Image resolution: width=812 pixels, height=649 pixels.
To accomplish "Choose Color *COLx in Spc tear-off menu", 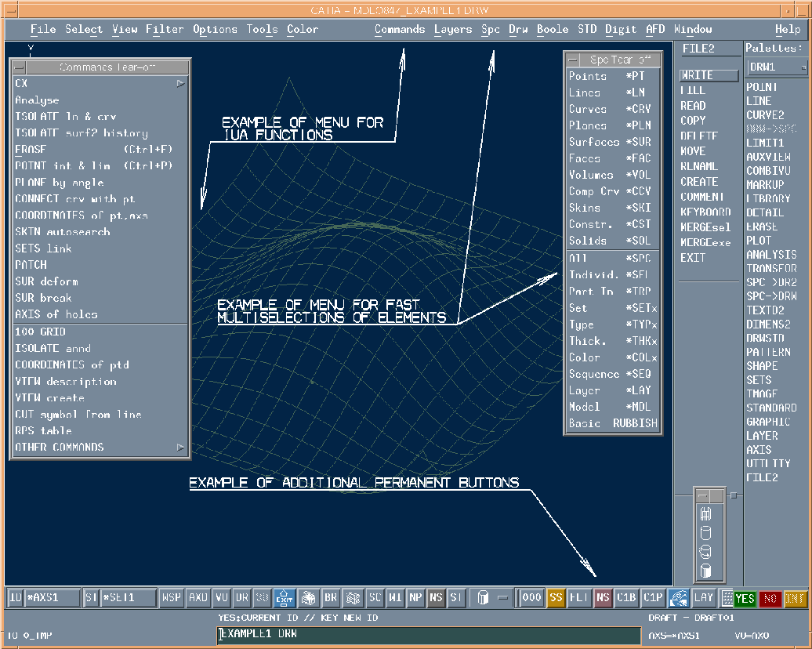I will 613,357.
